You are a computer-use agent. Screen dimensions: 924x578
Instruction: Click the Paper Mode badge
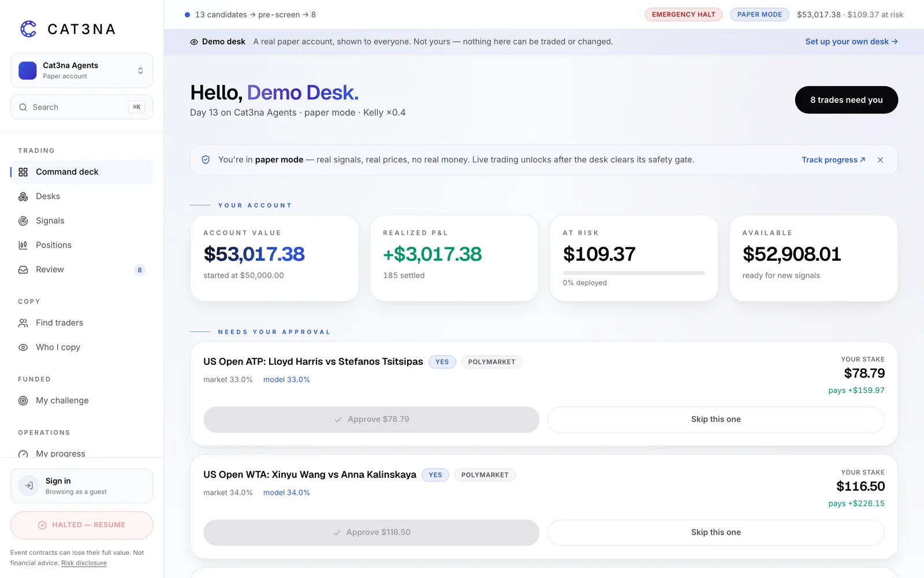(759, 14)
